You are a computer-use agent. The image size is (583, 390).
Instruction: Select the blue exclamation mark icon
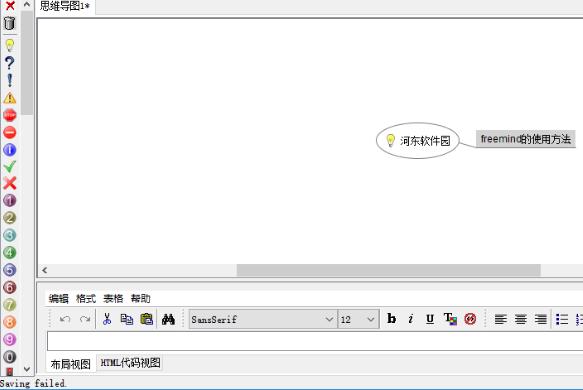coord(10,80)
